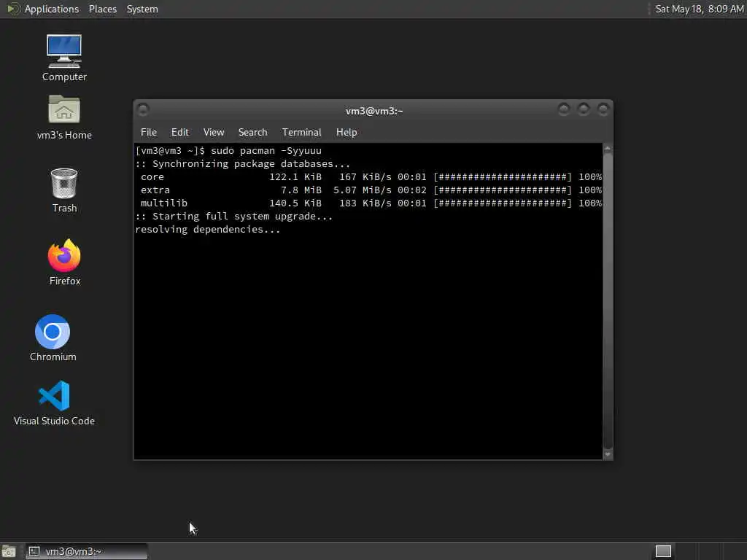Click 'Starting full system upgrade...' line
This screenshot has width=747, height=560.
(233, 216)
